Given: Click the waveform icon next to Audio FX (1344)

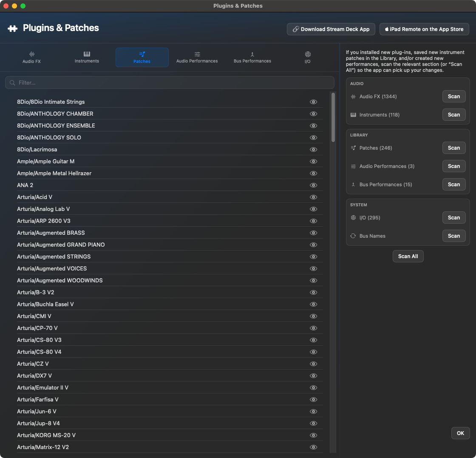Looking at the screenshot, I should point(353,97).
